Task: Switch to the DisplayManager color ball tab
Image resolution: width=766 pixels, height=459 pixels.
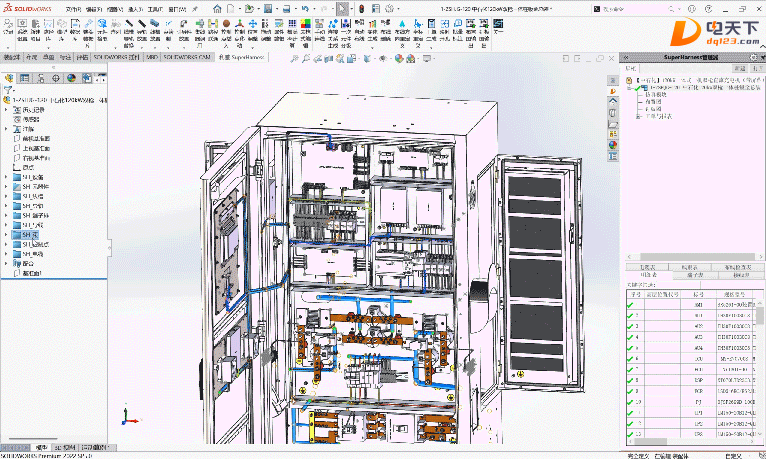Action: click(x=71, y=78)
